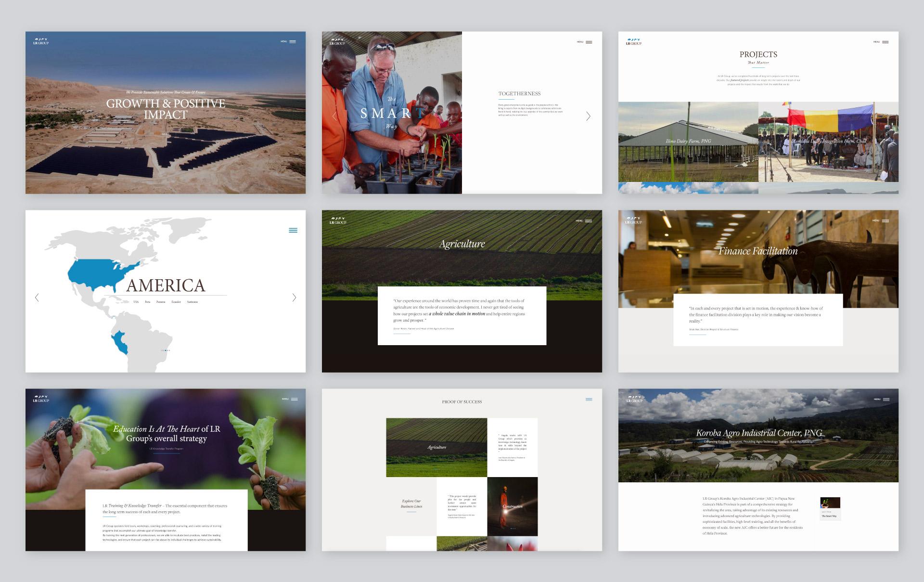Click the right arrow beside the Togetherness text
Screen dimensions: 924x582
tap(588, 116)
